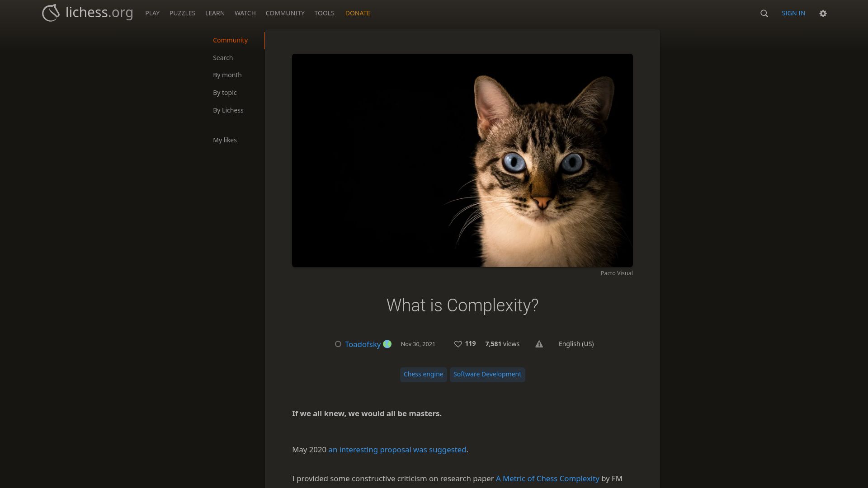Click the Pacto Visual image credit

tap(617, 273)
